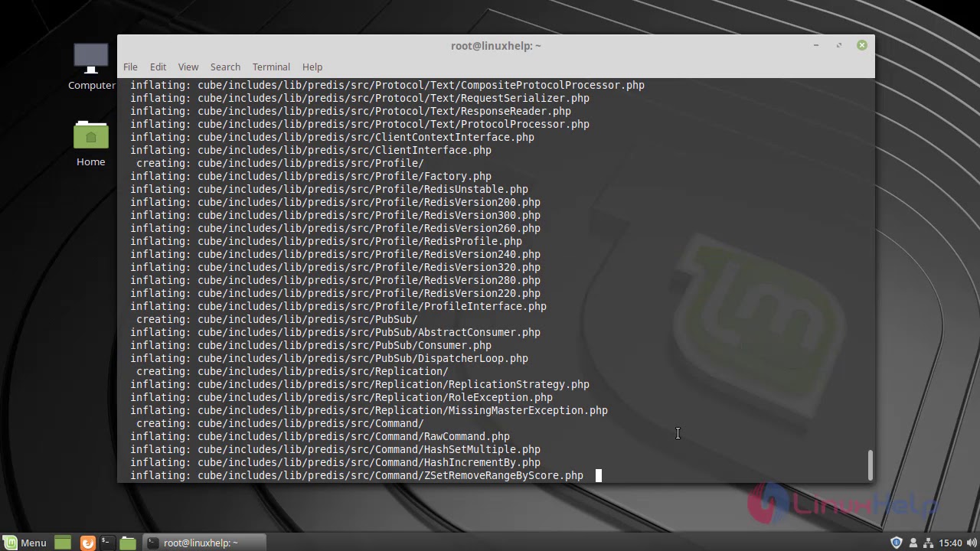Click the line ending in ResponseReader.php
Screen dimensions: 980x551
pyautogui.click(x=351, y=111)
